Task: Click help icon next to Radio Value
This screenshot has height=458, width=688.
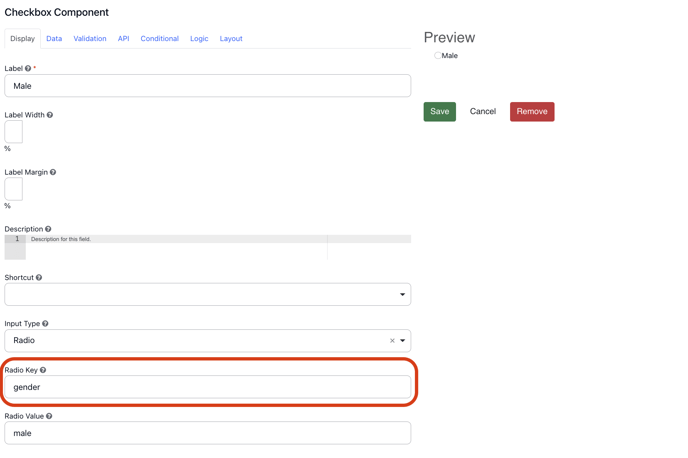Action: [49, 416]
